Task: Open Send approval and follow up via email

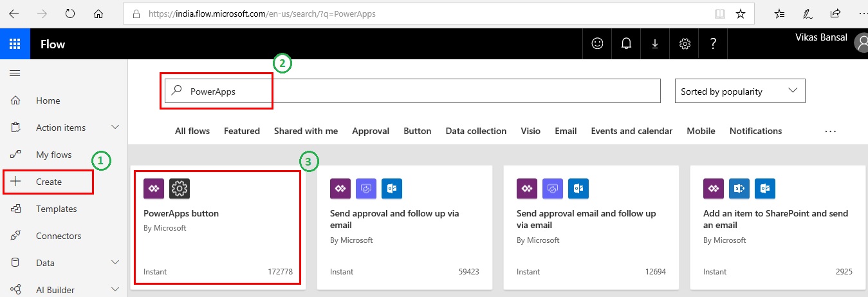Action: (405, 227)
